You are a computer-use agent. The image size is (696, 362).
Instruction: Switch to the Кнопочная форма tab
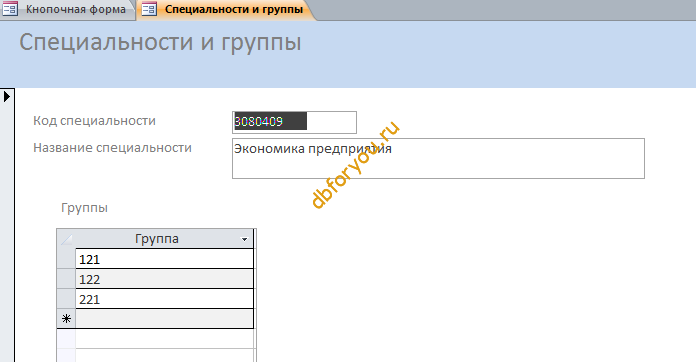(67, 9)
